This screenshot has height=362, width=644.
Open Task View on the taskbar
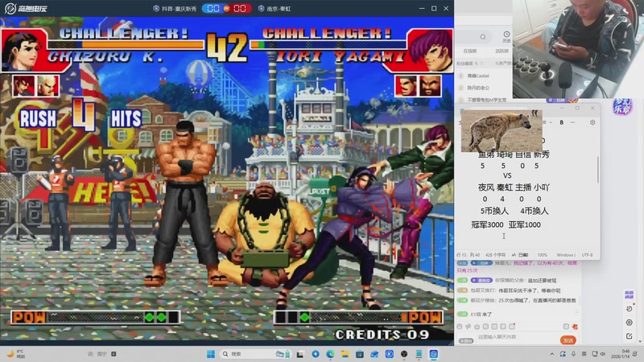click(x=300, y=354)
